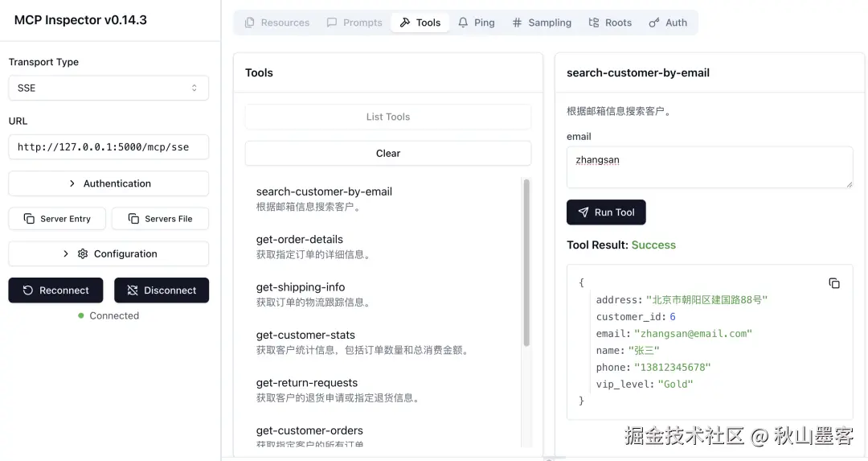868x461 pixels.
Task: Click the Ping tab bell icon
Action: click(x=463, y=23)
